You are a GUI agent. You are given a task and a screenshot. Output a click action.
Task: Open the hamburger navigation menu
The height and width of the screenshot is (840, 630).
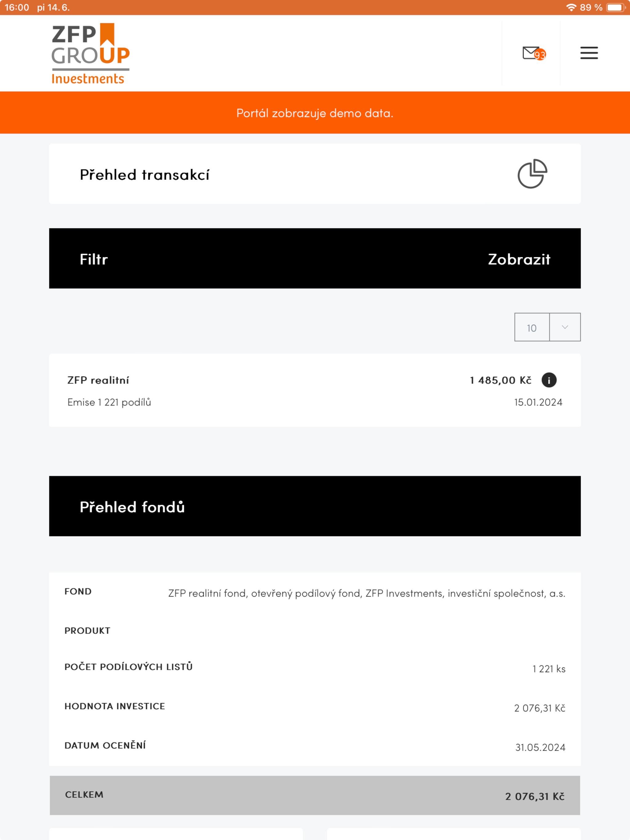pos(588,53)
